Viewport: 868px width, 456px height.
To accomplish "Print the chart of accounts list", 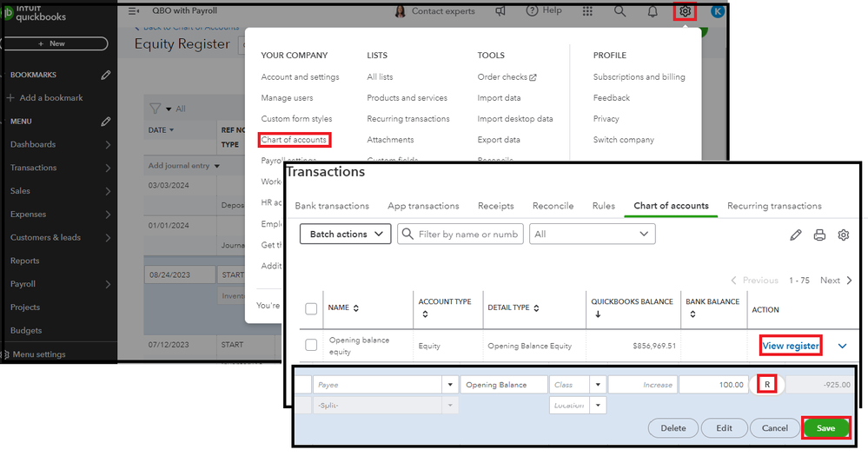I will pyautogui.click(x=819, y=235).
